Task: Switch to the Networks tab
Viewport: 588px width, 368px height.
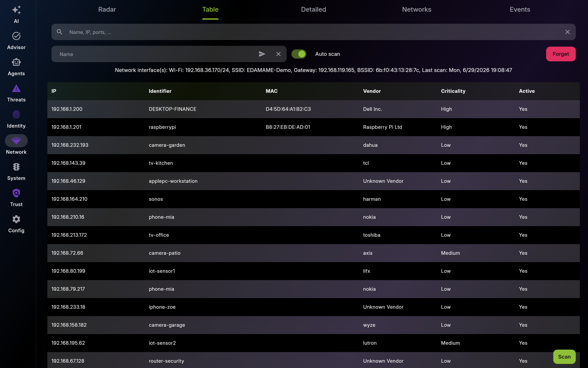Action: click(x=417, y=9)
